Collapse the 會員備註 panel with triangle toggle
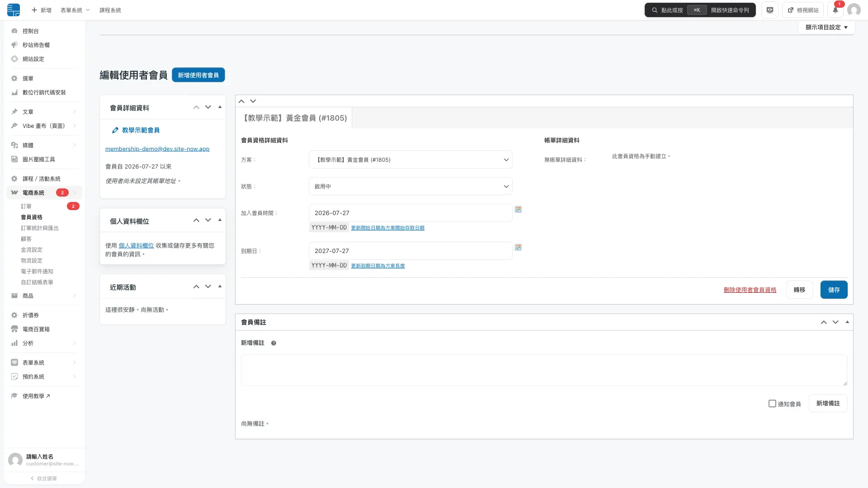The width and height of the screenshot is (868, 488). tap(847, 322)
